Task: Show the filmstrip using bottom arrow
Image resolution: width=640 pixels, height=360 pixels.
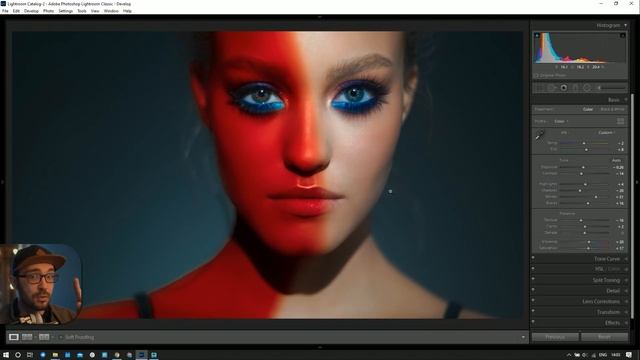Action: 320,347
